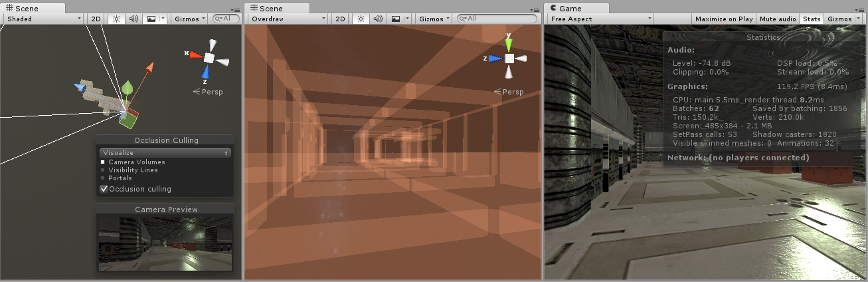Screen dimensions: 868x282
Task: Click the Network: (no players connected) text
Action: (x=738, y=158)
